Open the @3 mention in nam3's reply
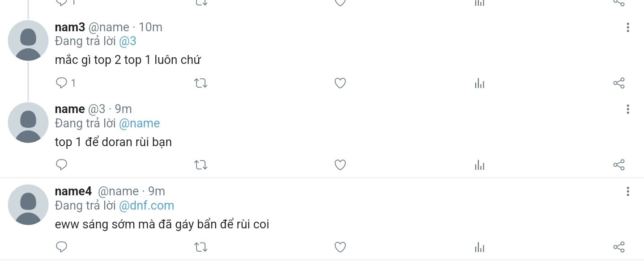 point(128,42)
